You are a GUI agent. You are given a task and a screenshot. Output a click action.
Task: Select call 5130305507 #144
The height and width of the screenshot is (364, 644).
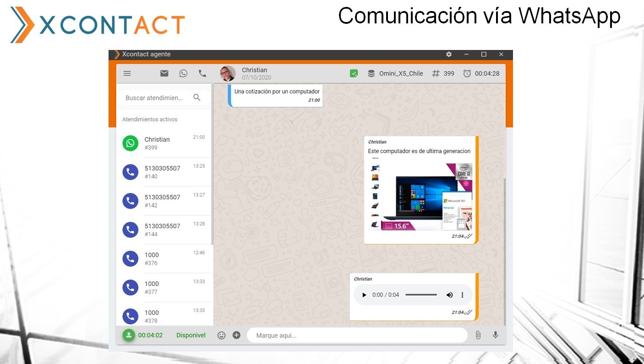point(164,230)
